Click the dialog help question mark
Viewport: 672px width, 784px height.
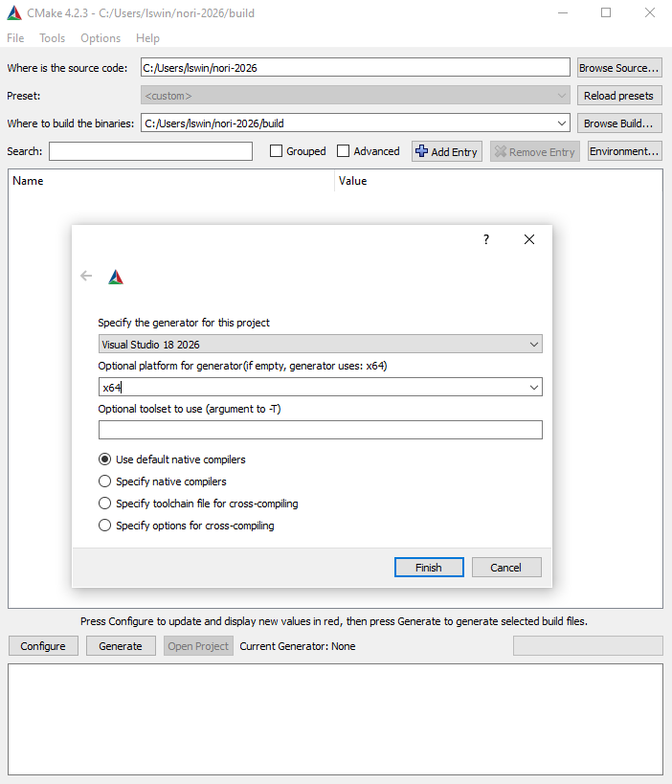(x=486, y=240)
